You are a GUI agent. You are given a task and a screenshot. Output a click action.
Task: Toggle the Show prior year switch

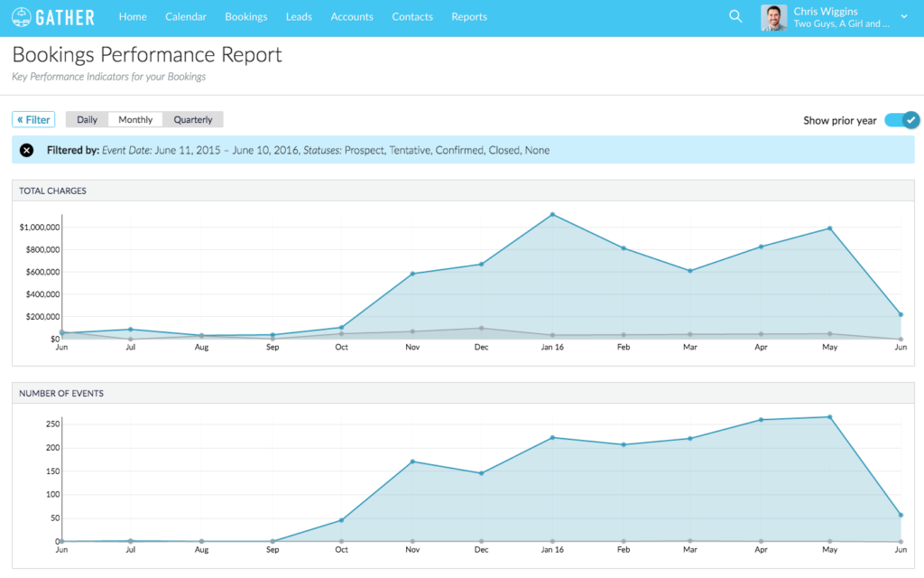(x=901, y=120)
